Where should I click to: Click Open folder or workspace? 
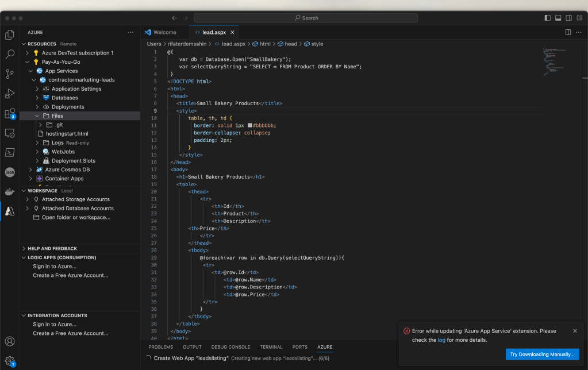pos(76,217)
